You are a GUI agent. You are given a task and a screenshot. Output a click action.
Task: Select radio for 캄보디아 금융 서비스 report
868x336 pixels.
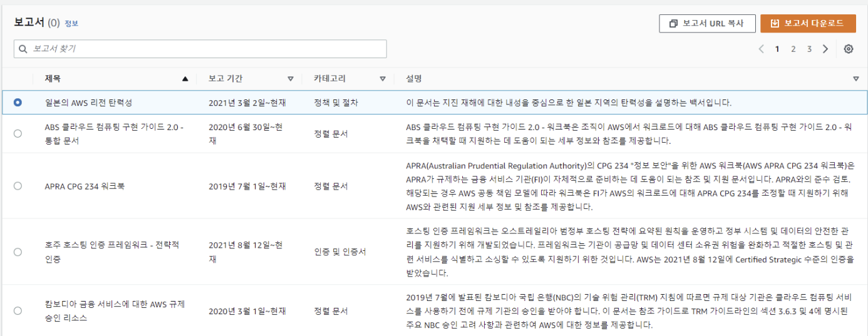click(18, 310)
